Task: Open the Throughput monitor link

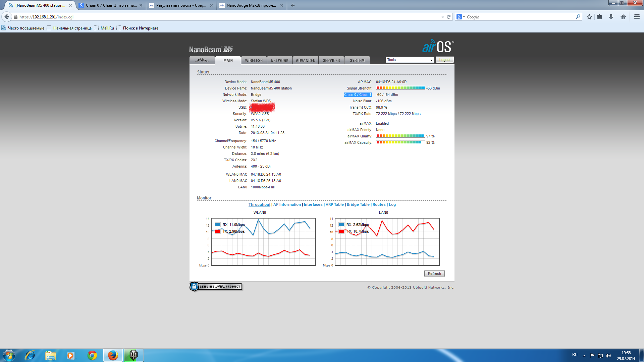Action: [x=259, y=204]
